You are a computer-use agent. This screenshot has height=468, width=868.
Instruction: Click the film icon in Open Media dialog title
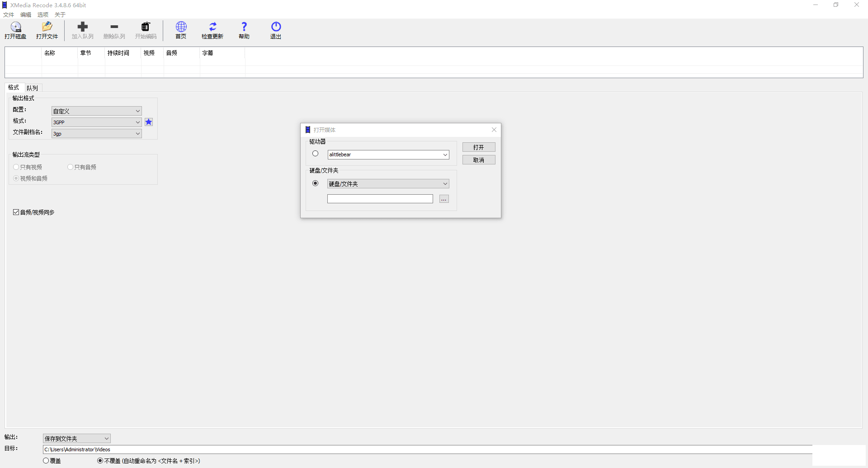coord(308,130)
